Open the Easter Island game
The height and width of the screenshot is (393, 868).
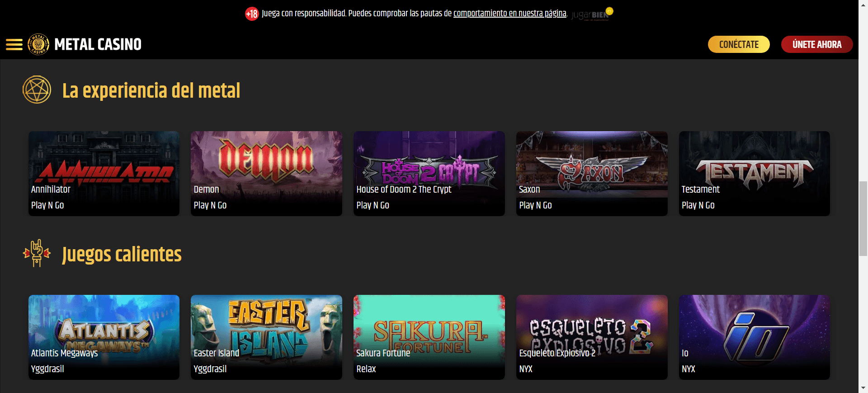tap(266, 337)
